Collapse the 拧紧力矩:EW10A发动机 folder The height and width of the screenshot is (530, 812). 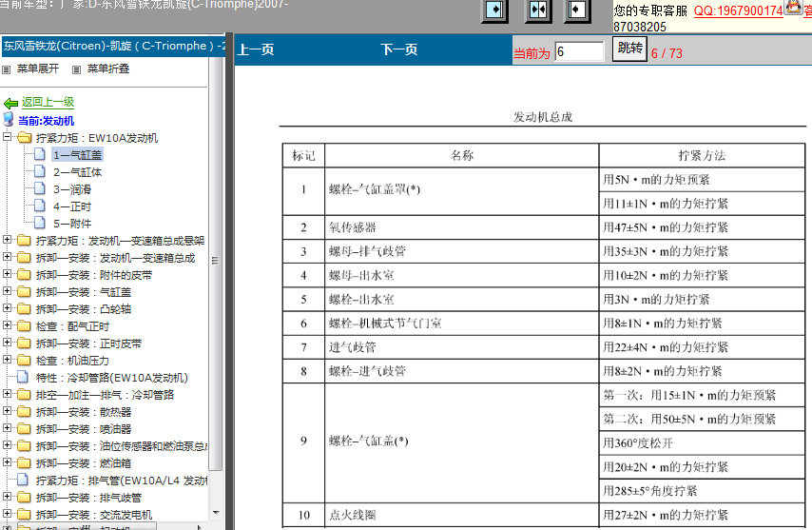[x=7, y=137]
